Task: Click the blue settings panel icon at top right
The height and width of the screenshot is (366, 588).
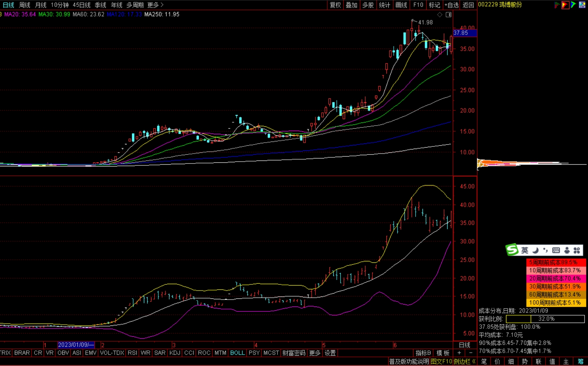Action: tap(582, 5)
